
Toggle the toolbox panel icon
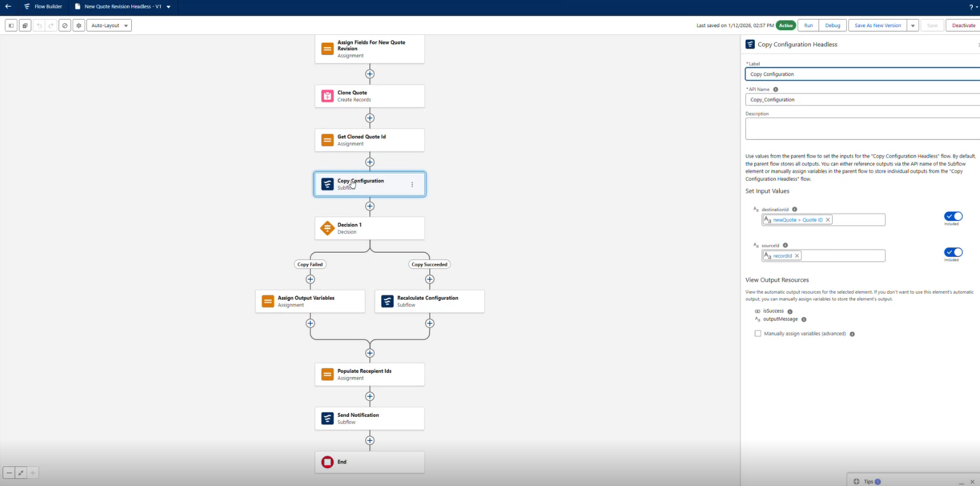11,25
